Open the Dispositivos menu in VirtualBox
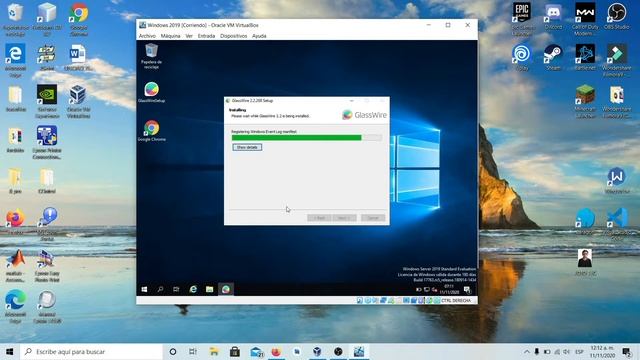Viewport: 640px width, 360px height. point(233,36)
